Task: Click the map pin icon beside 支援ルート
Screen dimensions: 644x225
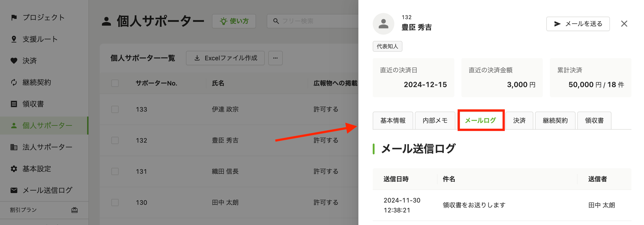Action: click(x=14, y=39)
